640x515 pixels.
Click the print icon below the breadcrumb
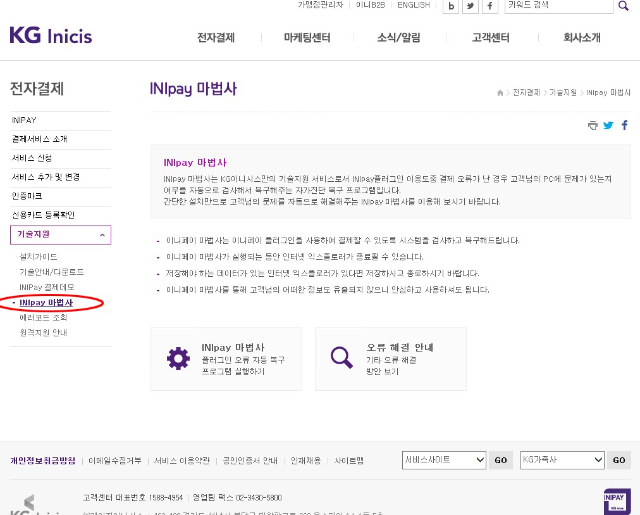593,125
